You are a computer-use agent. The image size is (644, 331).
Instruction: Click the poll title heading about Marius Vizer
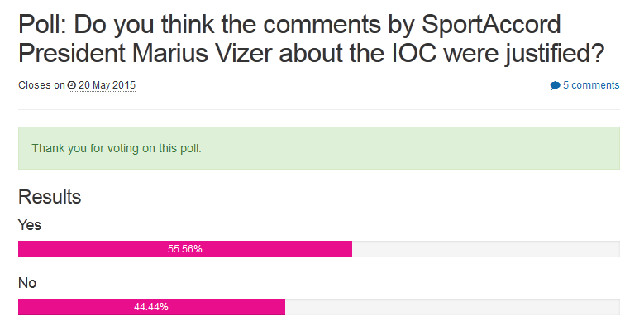click(311, 39)
